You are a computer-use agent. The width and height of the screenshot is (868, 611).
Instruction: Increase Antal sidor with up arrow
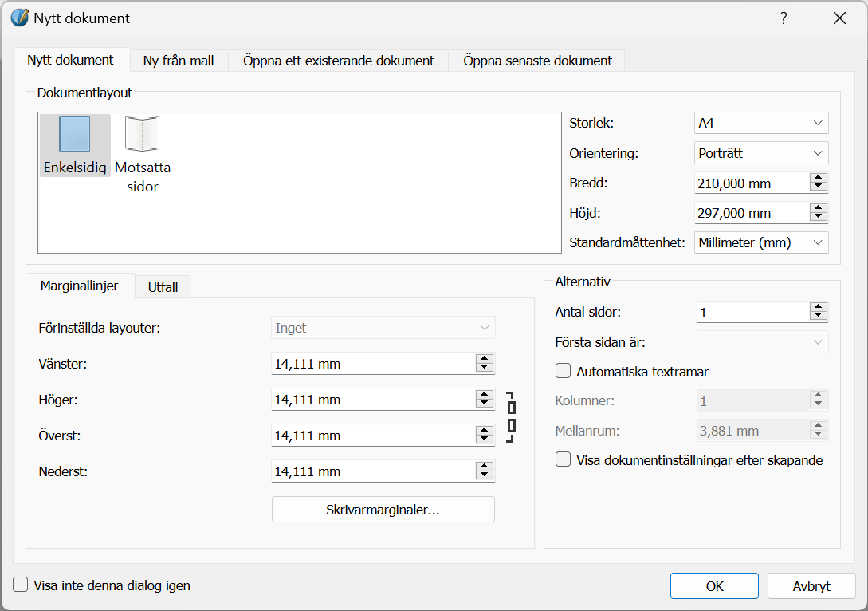(x=818, y=308)
